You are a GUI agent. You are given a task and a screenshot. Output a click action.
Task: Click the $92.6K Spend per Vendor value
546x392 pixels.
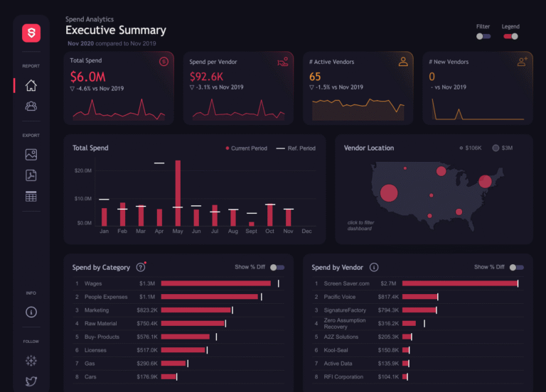206,77
